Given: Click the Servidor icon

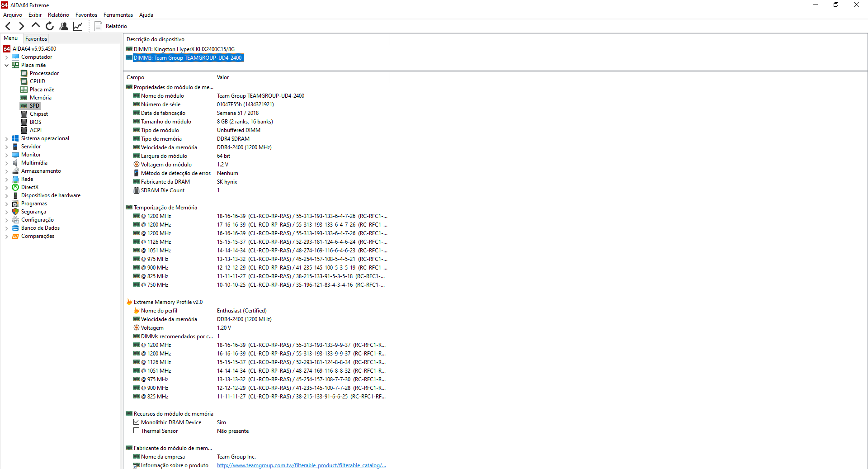Looking at the screenshot, I should point(15,147).
